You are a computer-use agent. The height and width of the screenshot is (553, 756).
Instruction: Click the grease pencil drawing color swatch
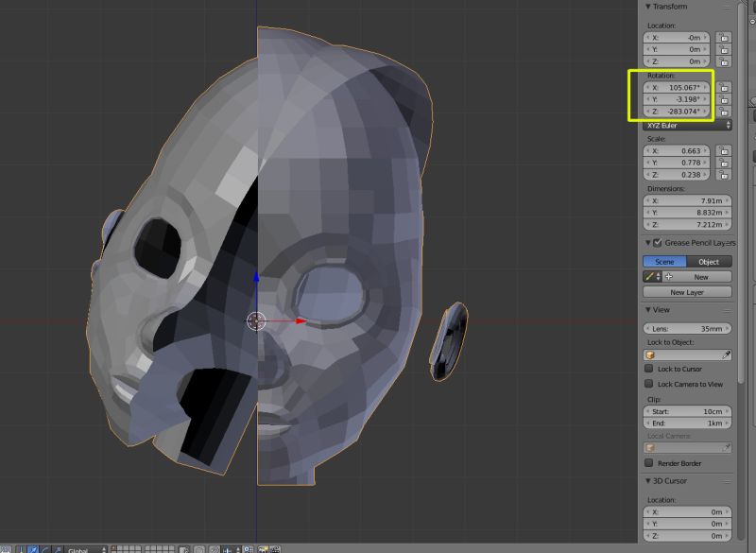tap(650, 275)
